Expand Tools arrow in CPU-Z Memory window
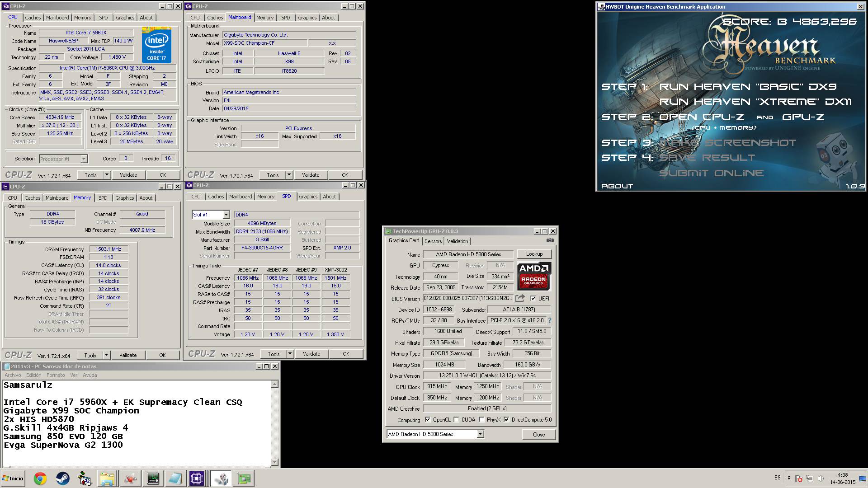Screen dimensions: 868x488 tap(107, 355)
